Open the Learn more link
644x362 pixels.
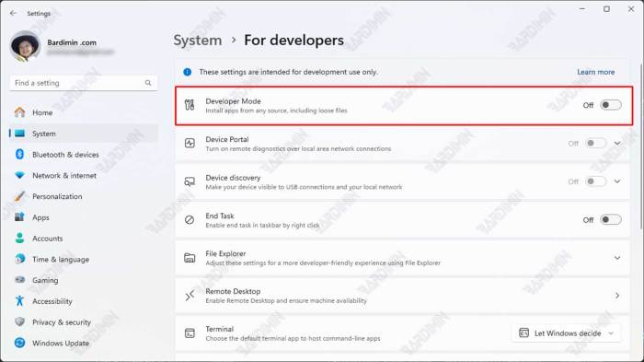(595, 72)
